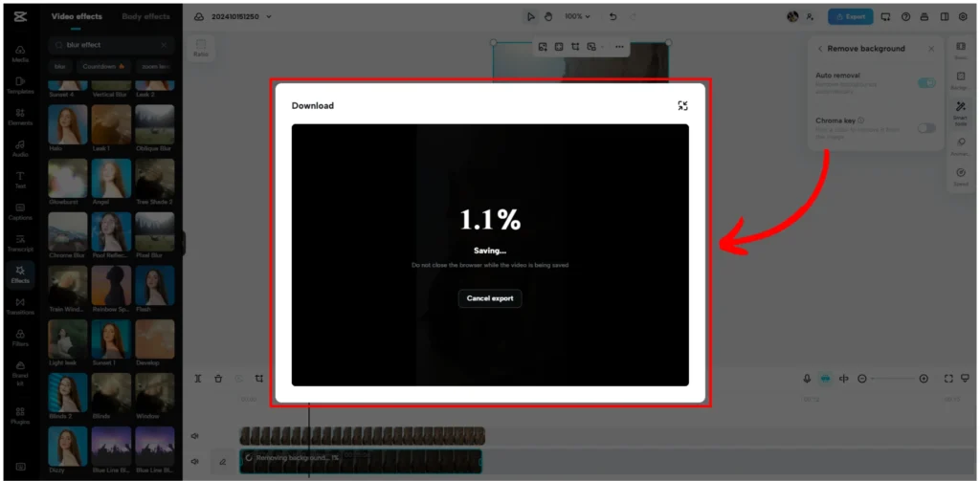Open the 100% zoom level dropdown
Viewport: 980px width, 481px height.
[577, 17]
